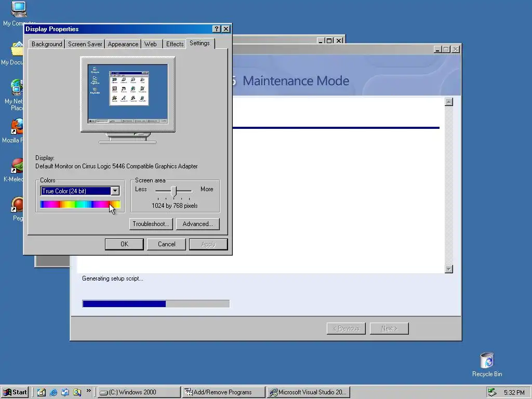
Task: Close the Display Properties dialog
Action: coord(226,29)
